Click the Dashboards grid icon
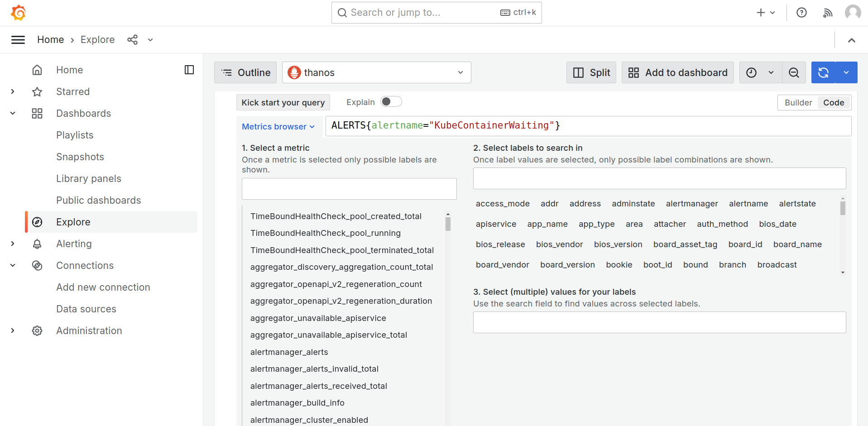The height and width of the screenshot is (426, 868). coord(37,113)
